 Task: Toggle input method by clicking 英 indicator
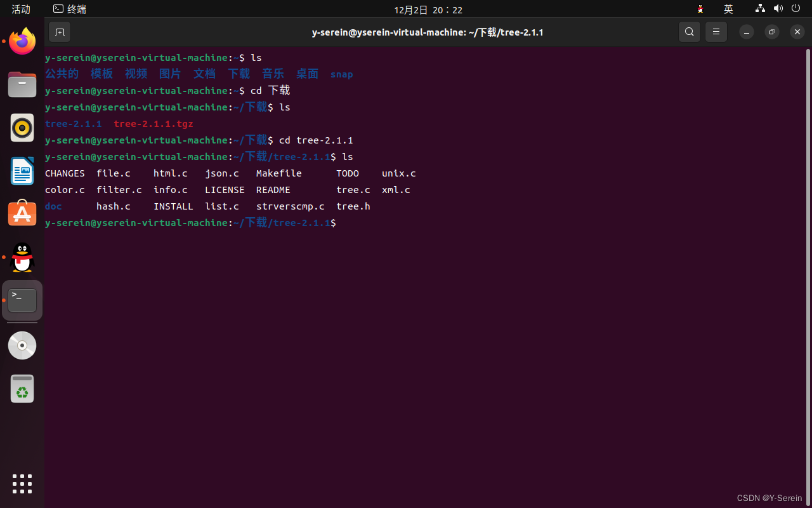point(728,9)
